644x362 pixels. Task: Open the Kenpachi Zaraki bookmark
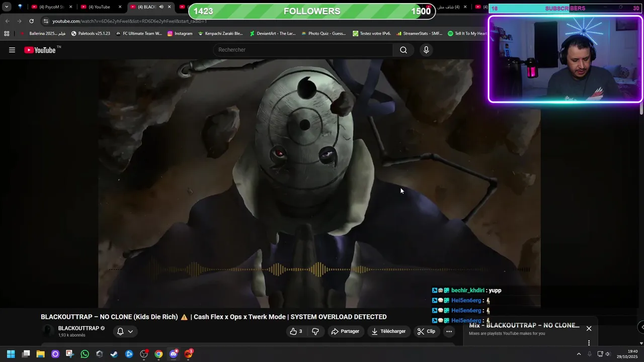pyautogui.click(x=220, y=34)
